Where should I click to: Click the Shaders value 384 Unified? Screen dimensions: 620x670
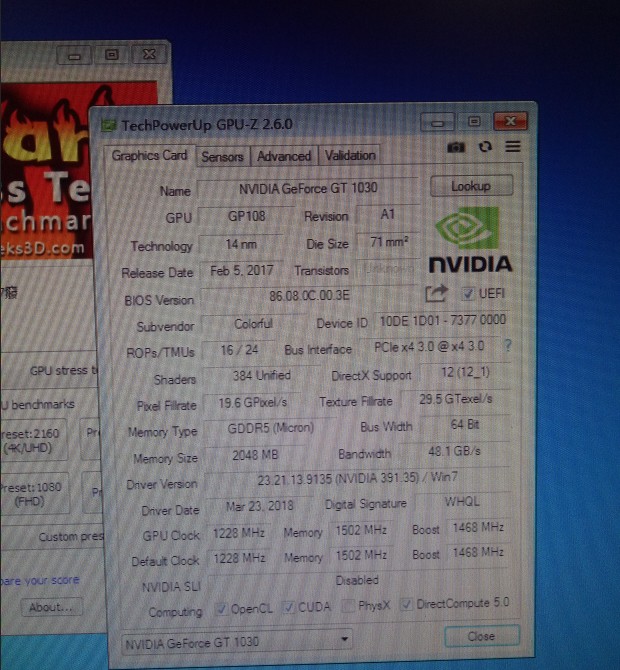click(262, 376)
